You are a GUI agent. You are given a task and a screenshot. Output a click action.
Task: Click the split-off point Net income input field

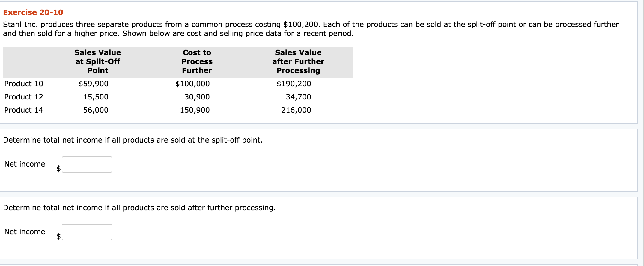pyautogui.click(x=87, y=164)
